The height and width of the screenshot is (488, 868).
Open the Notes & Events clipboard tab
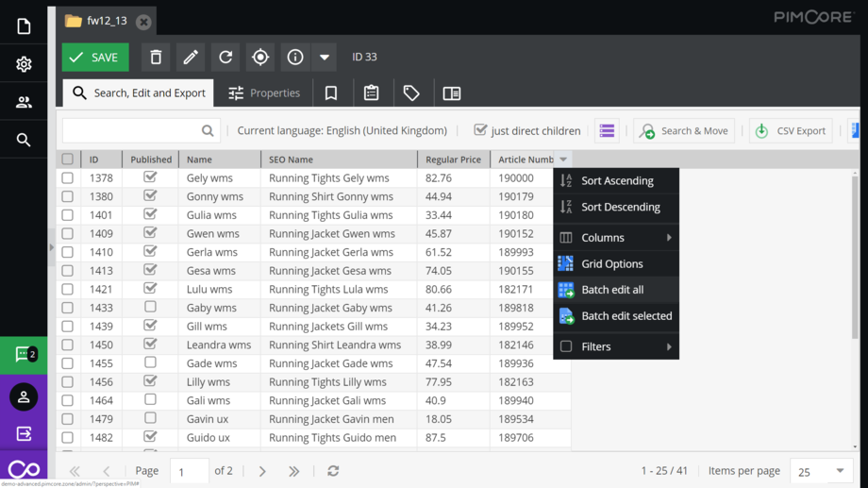point(372,93)
